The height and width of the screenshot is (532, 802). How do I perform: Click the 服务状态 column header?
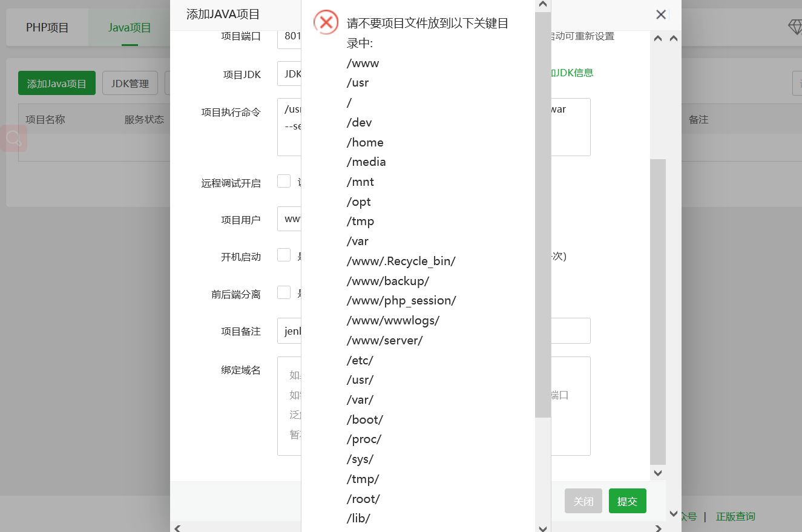point(144,119)
